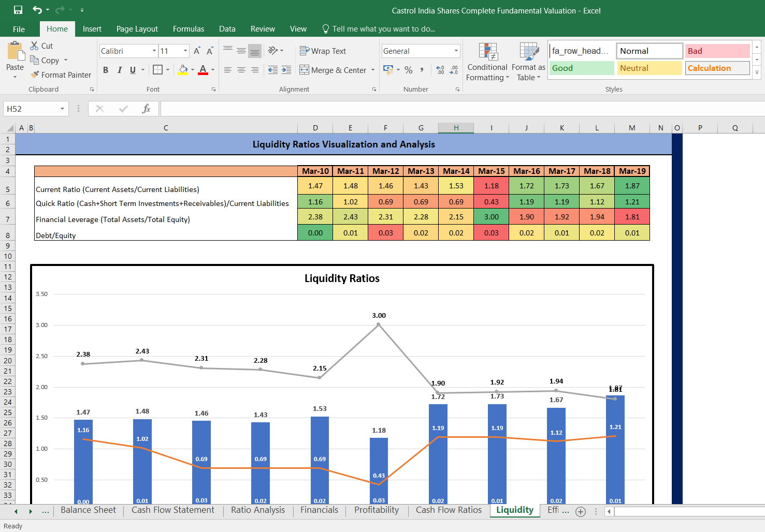Image resolution: width=765 pixels, height=532 pixels.
Task: Apply the Calculation cell style
Action: [717, 68]
